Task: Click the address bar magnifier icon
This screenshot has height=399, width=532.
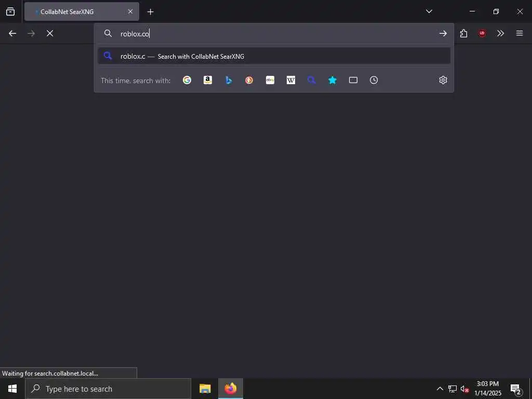Action: [x=108, y=33]
